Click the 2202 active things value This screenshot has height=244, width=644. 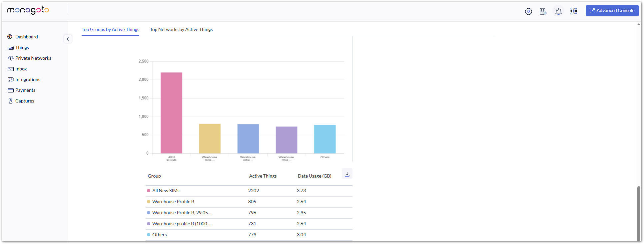[x=254, y=191]
